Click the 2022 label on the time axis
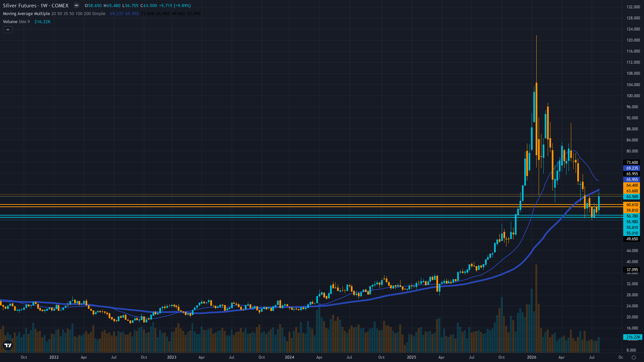 (x=54, y=357)
